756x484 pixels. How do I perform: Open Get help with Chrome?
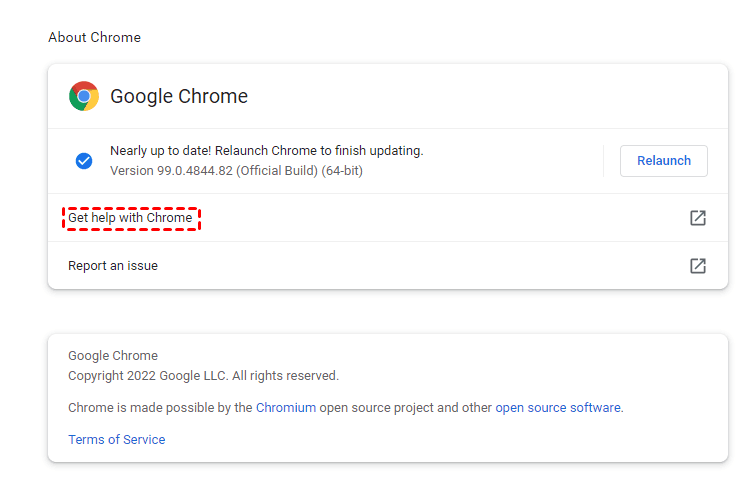(130, 218)
